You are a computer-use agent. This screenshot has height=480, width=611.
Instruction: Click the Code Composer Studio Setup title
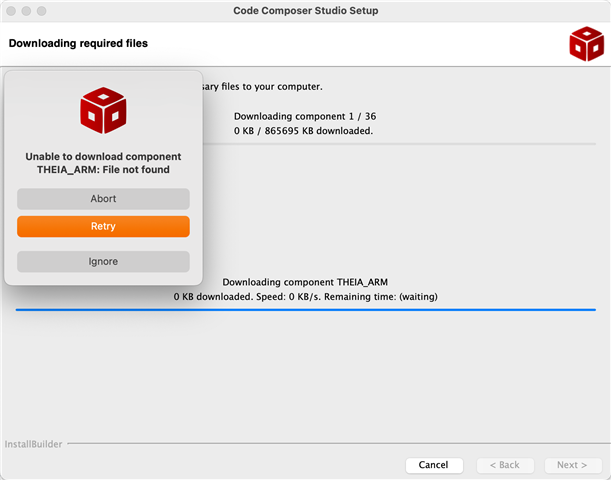[x=305, y=10]
